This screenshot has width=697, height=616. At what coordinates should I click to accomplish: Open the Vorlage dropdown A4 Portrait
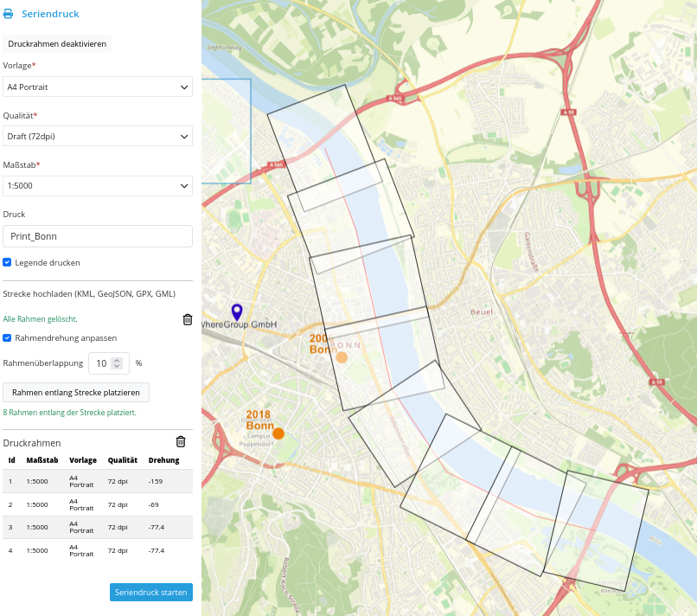[x=97, y=87]
